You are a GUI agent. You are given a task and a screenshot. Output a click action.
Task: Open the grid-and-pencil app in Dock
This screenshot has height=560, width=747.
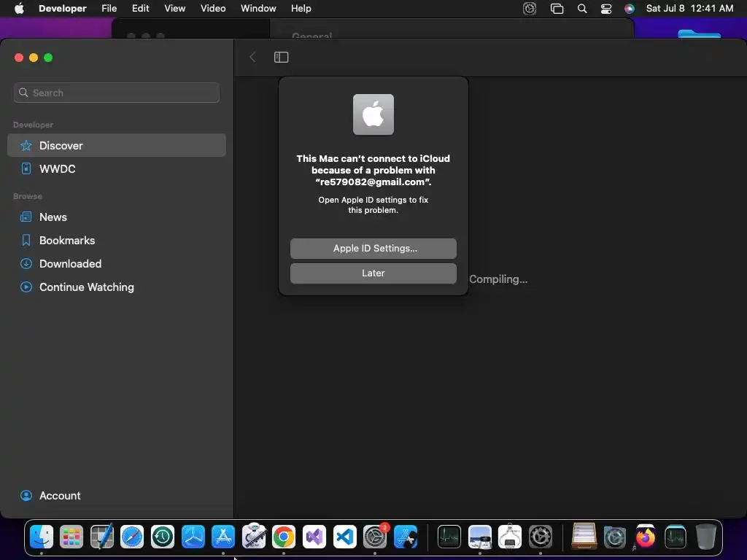coord(102,537)
